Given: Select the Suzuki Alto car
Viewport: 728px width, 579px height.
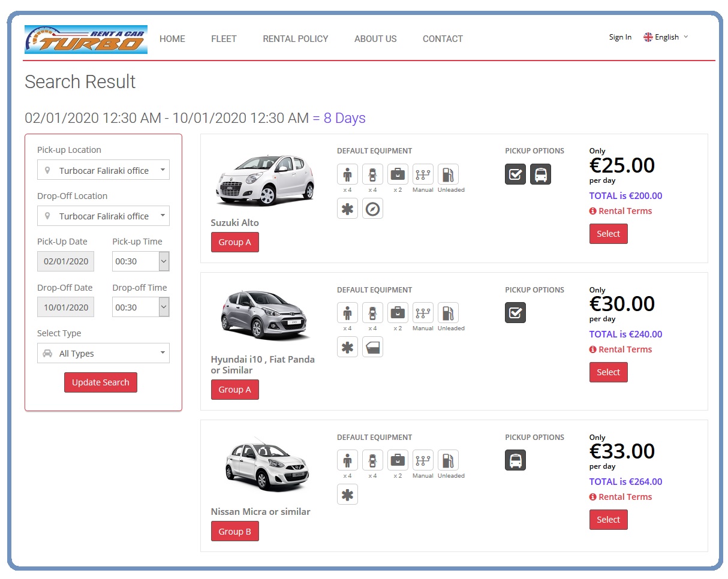Looking at the screenshot, I should (608, 234).
